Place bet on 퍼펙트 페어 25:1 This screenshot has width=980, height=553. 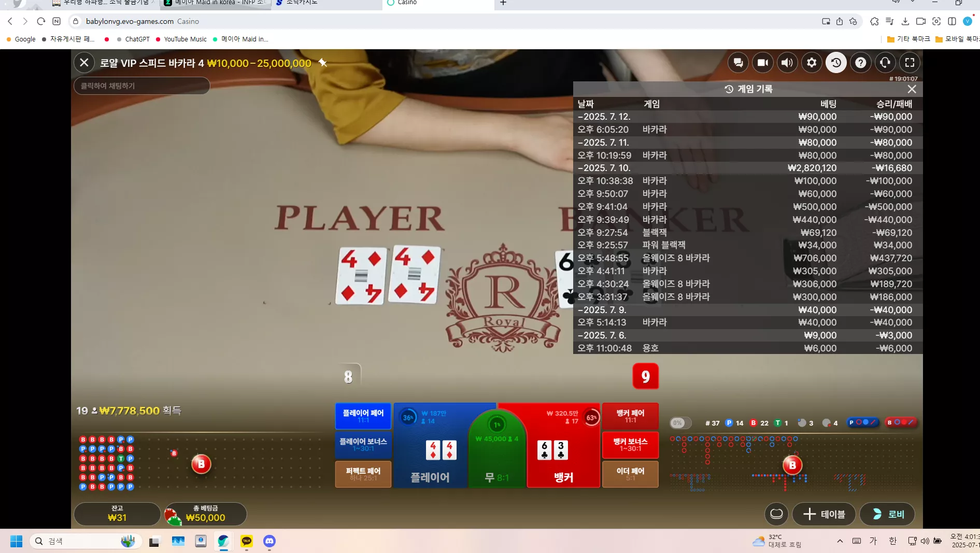coord(363,474)
